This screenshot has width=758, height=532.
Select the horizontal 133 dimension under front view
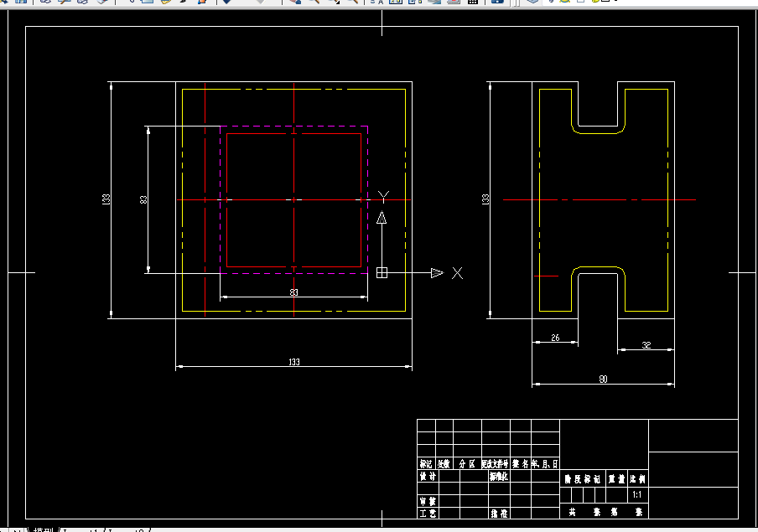[x=294, y=362]
